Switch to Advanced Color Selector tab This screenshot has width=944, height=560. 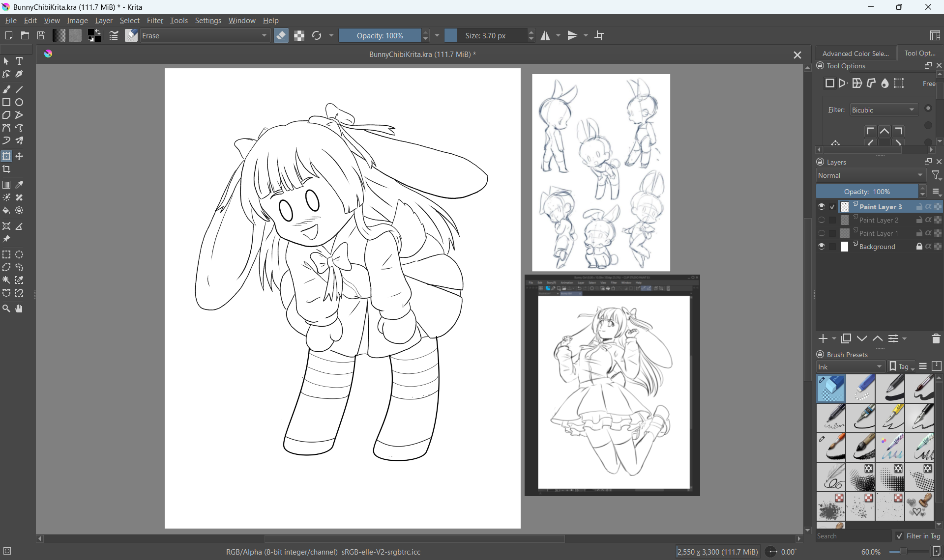coord(855,54)
